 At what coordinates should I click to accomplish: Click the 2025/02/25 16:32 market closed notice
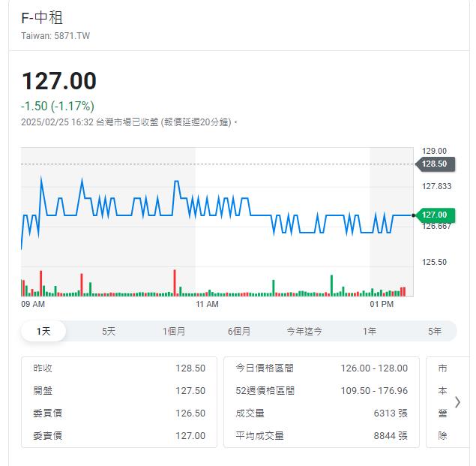(x=129, y=122)
